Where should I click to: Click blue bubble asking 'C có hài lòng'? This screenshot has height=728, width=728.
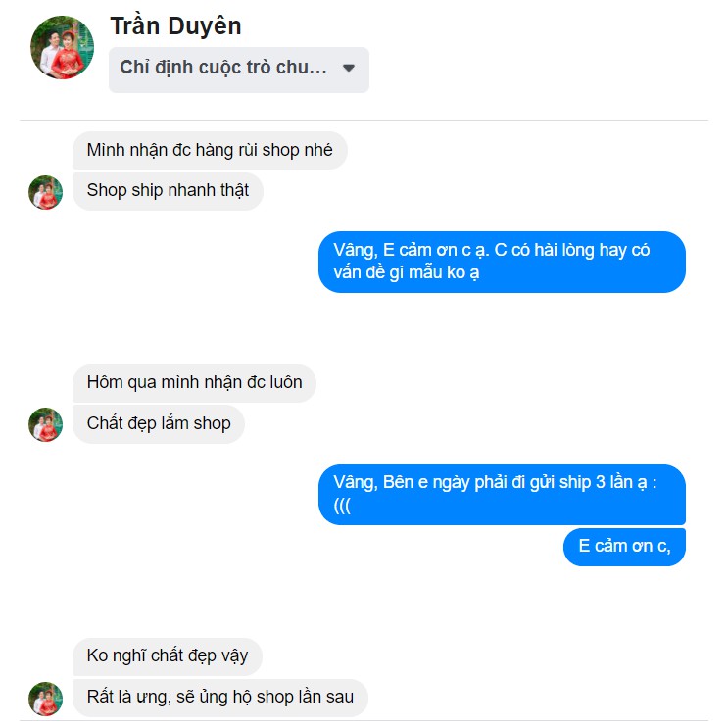502,262
